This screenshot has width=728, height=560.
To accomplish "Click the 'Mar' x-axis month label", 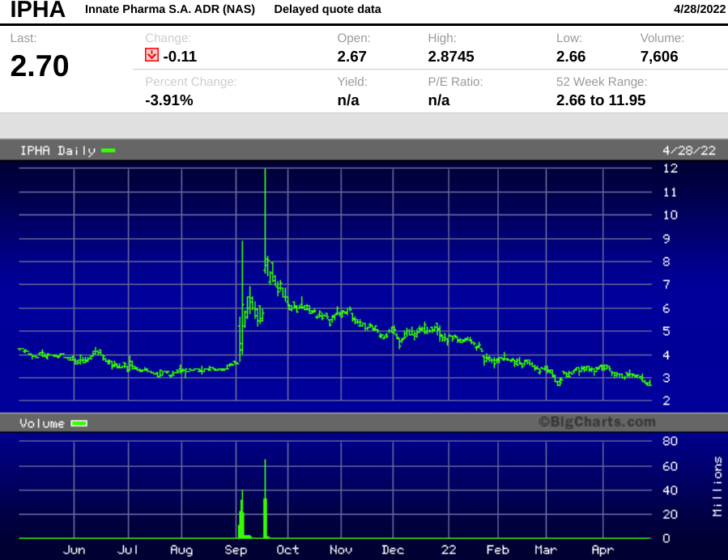I will pos(546,549).
